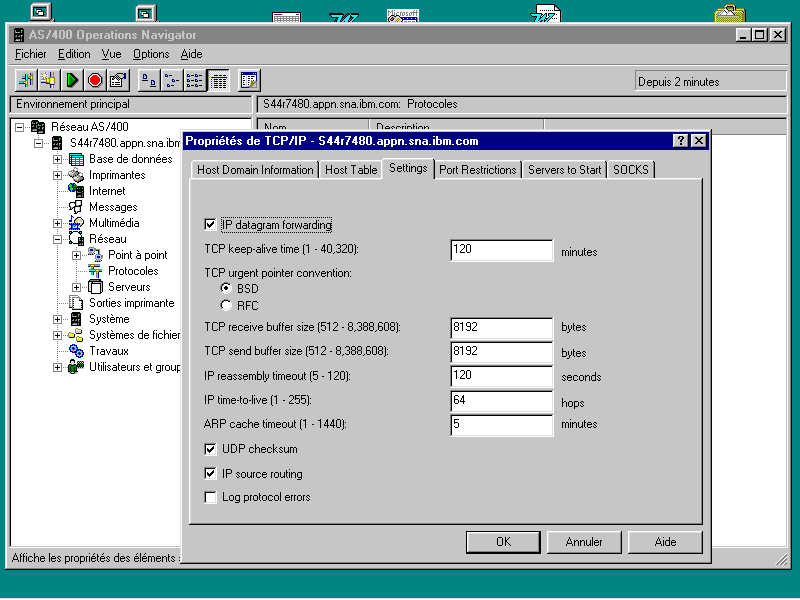Click the IP time-to-live field
Screen dimensions: 800x600
[502, 401]
